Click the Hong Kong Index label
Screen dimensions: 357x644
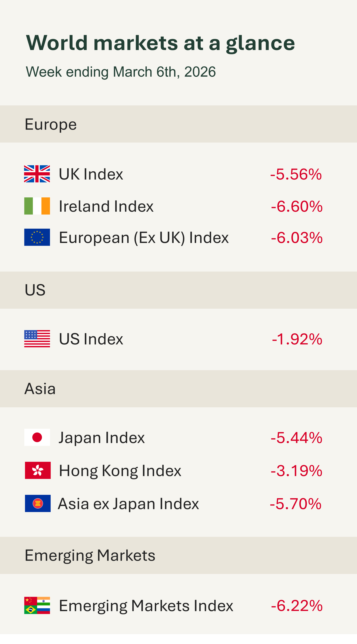point(120,471)
